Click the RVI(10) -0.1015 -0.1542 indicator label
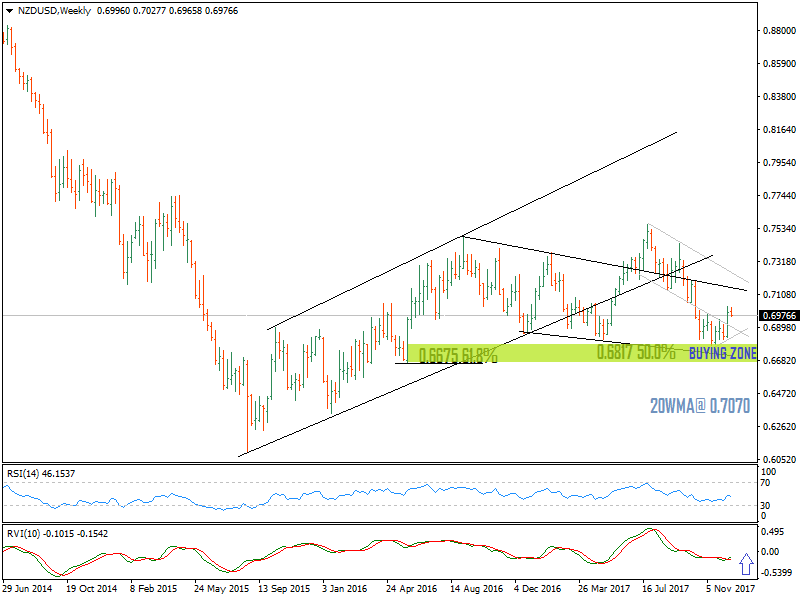 click(x=58, y=534)
